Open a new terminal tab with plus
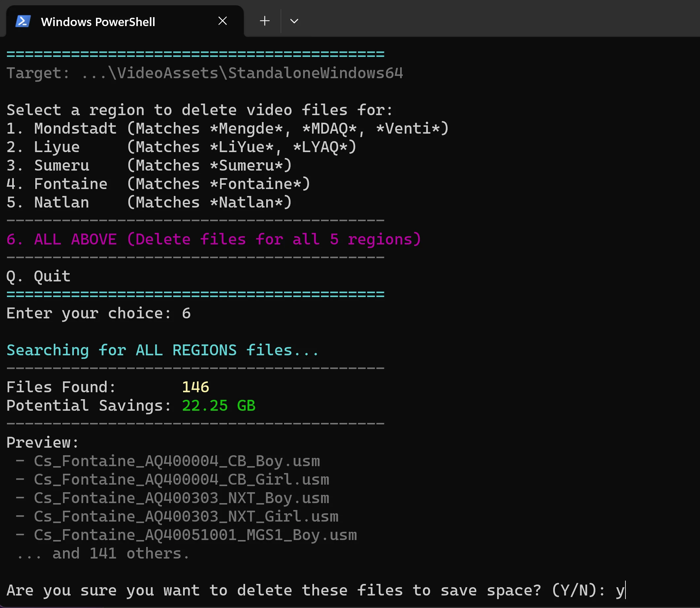 (265, 21)
